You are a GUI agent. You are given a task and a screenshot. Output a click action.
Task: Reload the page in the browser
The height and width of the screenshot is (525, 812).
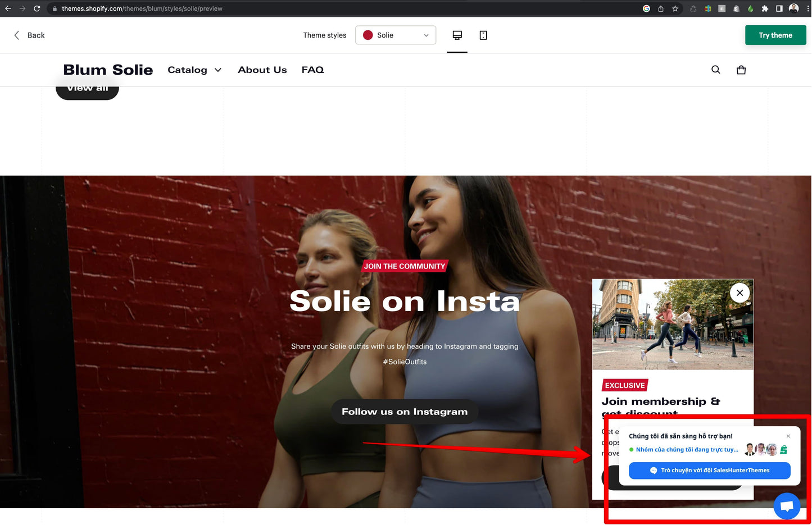(x=37, y=8)
